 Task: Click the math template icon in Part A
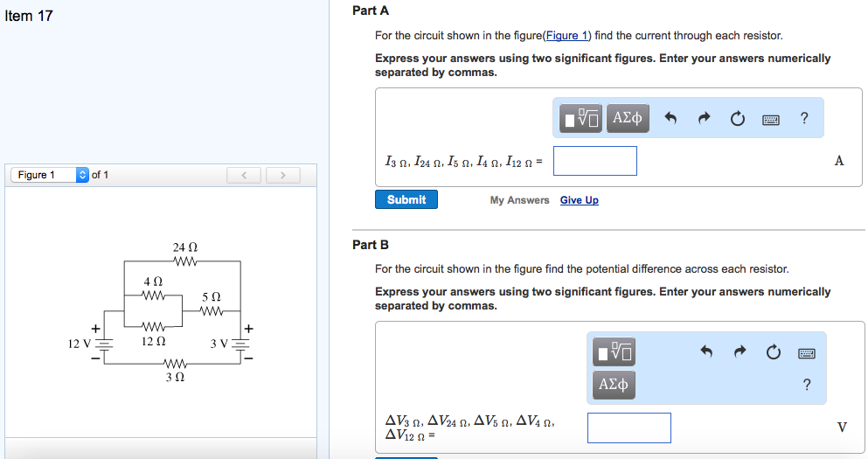point(581,118)
